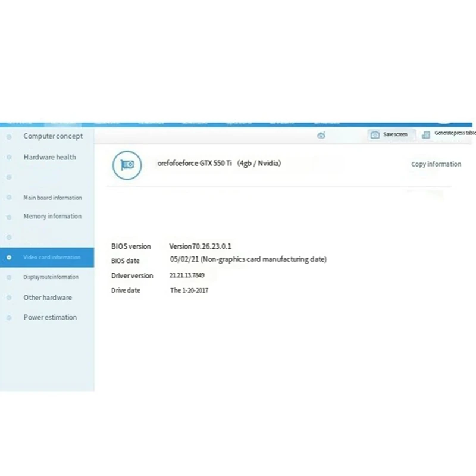This screenshot has width=476, height=476.
Task: Click the Weibo share icon
Action: [321, 136]
